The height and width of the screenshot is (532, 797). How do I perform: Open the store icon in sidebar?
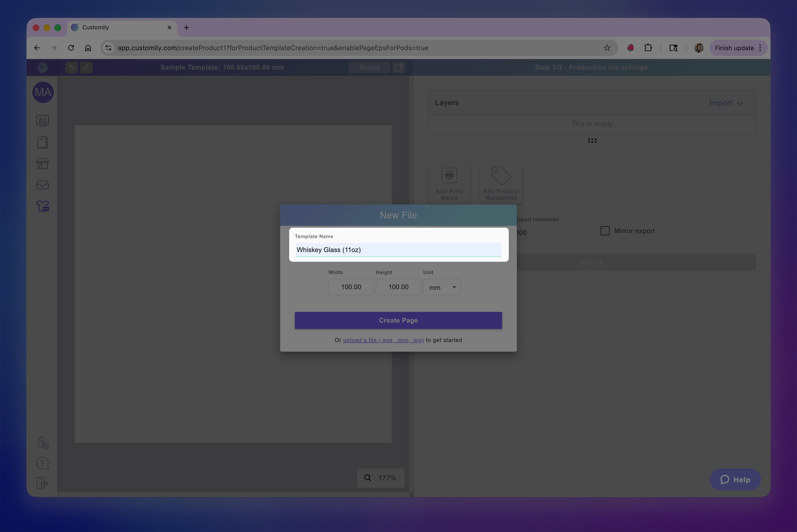click(x=42, y=164)
